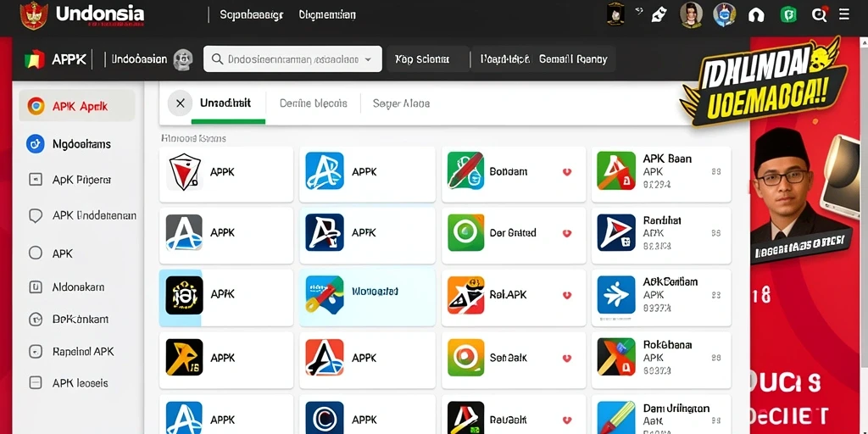The image size is (868, 434).
Task: Click inside the Undosinernnaman search field
Action: (x=292, y=59)
